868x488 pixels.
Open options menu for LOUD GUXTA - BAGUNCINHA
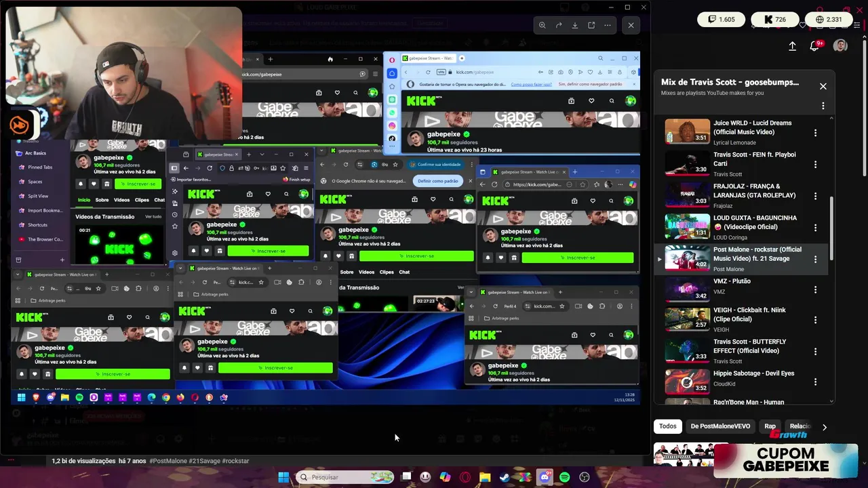pos(815,227)
